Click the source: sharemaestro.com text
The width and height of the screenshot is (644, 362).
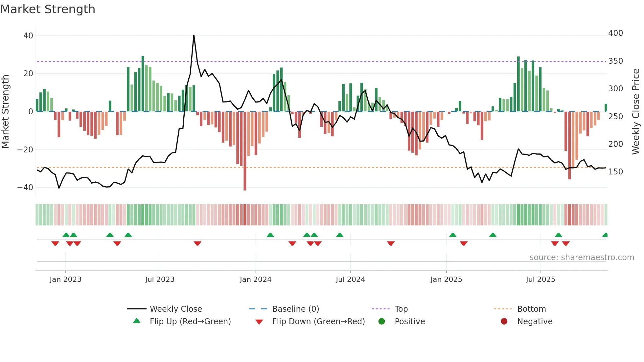coord(582,258)
